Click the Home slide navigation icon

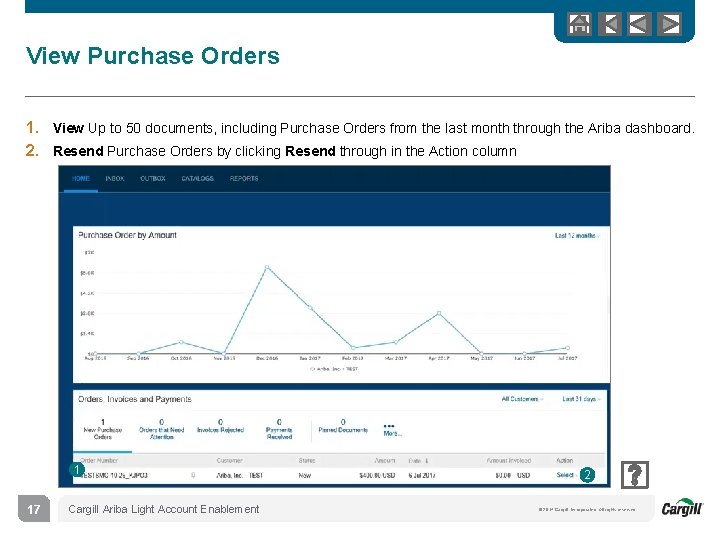point(579,24)
